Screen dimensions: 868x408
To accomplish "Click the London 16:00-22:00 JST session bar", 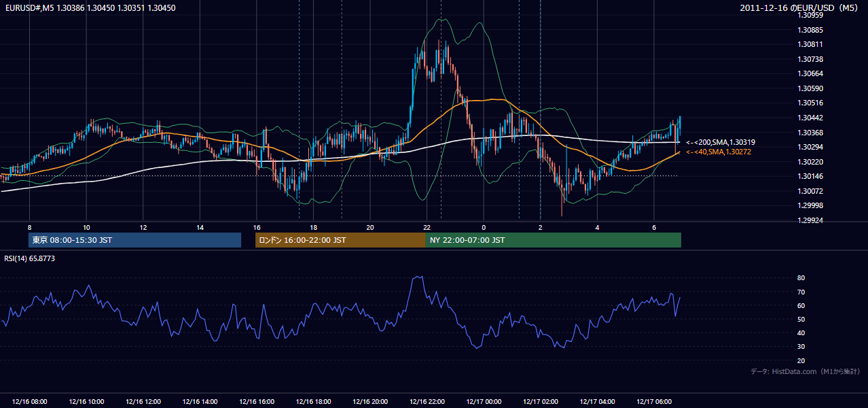I will (x=340, y=240).
